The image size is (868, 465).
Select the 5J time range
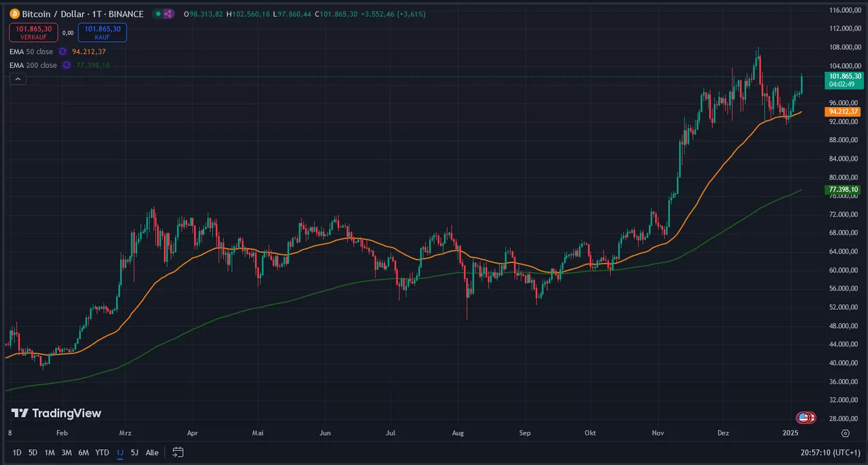coord(134,452)
